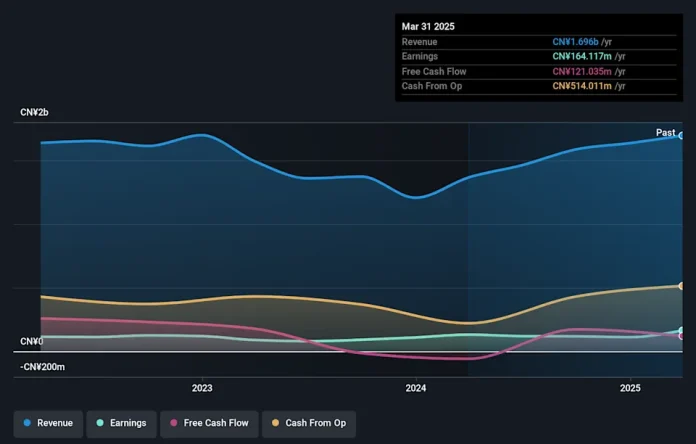696x444 pixels.
Task: Select the CN¥121.035m free cash flow value
Action: point(580,72)
